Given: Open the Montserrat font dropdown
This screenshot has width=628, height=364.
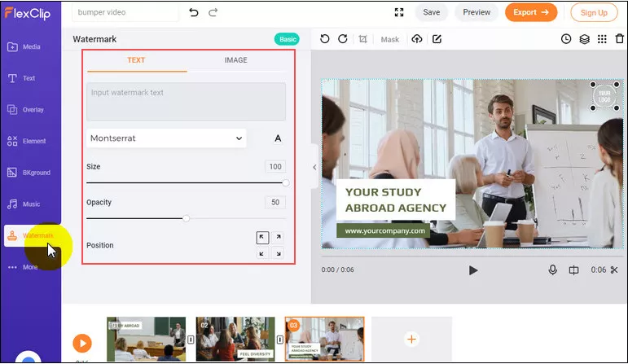Looking at the screenshot, I should [166, 138].
